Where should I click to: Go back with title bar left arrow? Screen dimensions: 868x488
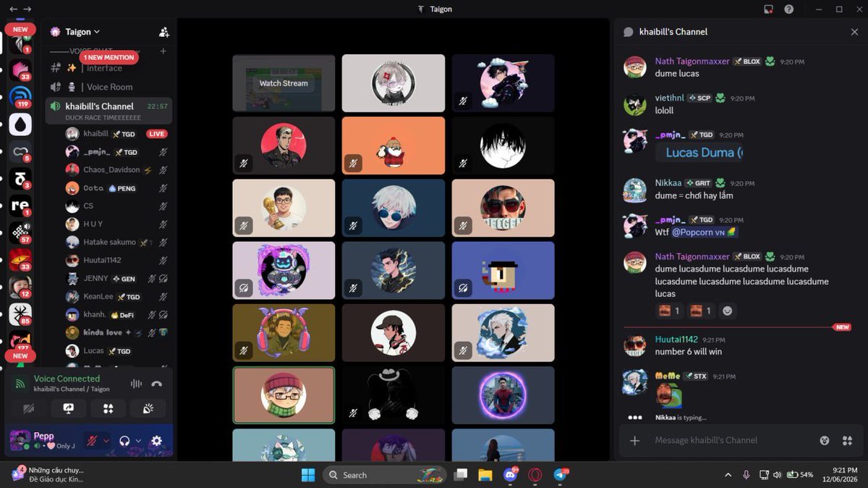[x=12, y=9]
